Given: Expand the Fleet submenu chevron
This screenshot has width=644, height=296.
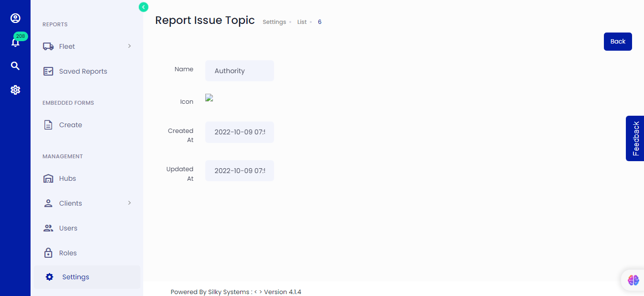Looking at the screenshot, I should coord(128,46).
